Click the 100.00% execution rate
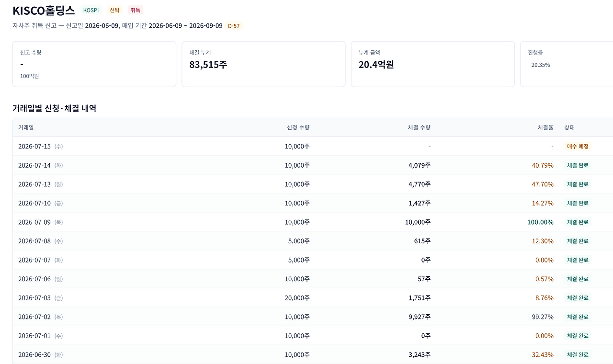Viewport: 613px width, 364px height. click(x=540, y=222)
